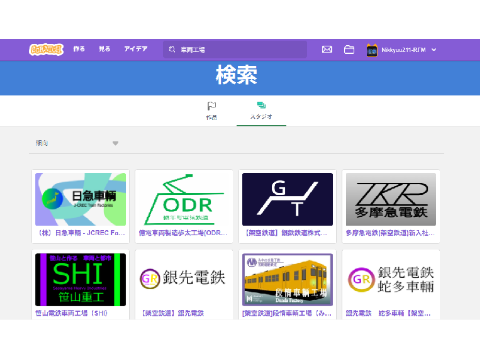Screen dimensions: 480x360
Task: Open the 作る (Create) menu item
Action: 79,49
